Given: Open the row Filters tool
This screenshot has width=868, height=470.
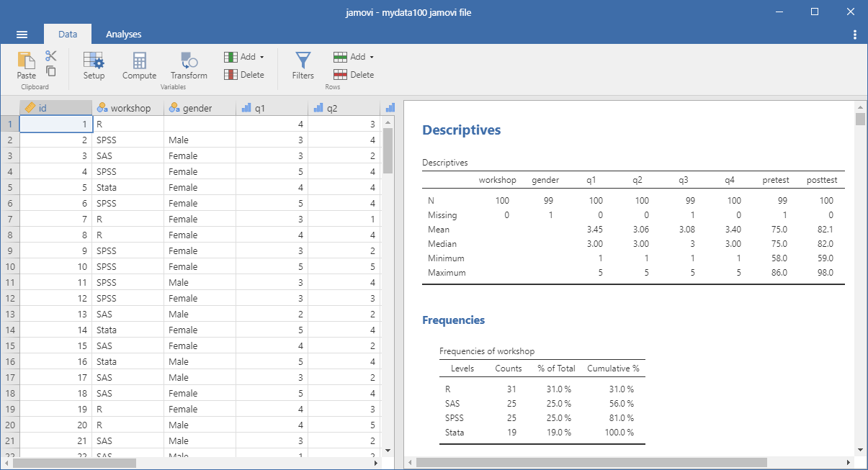Looking at the screenshot, I should (x=303, y=65).
